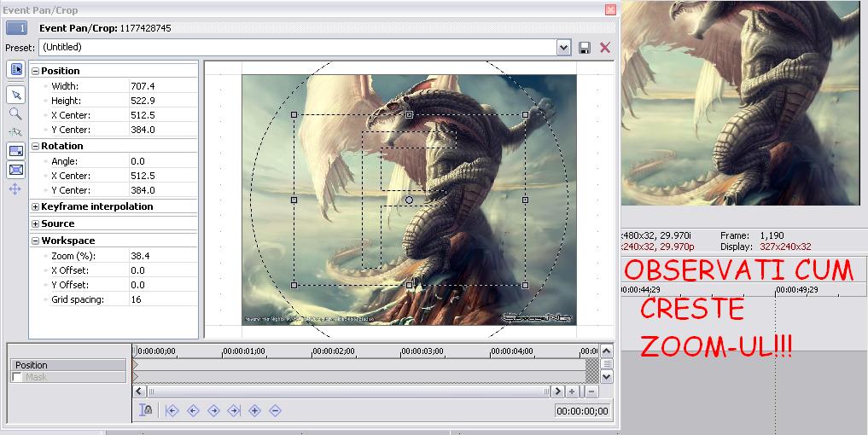The width and height of the screenshot is (868, 435).
Task: Click the crop rectangle center point handle
Action: coord(409,200)
